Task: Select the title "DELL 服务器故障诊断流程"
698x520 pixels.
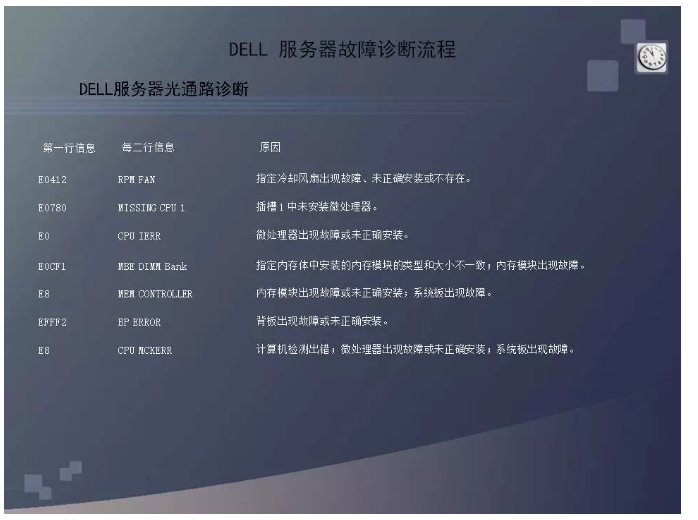Action: pos(342,49)
